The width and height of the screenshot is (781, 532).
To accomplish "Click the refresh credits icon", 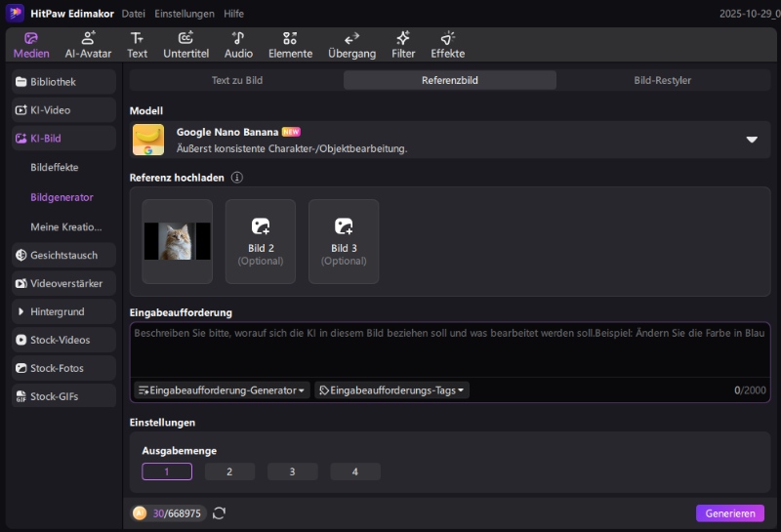I will [220, 513].
